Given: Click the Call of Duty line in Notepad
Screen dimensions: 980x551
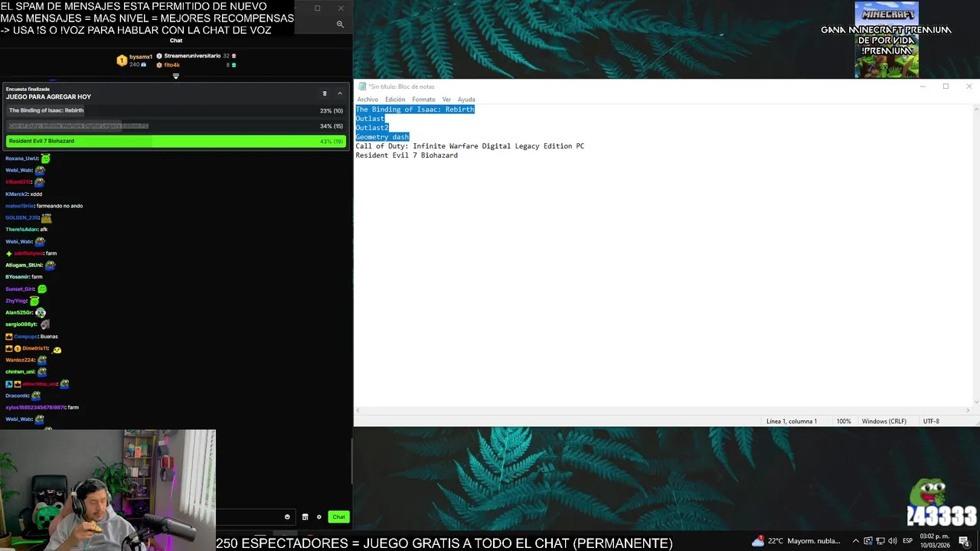Looking at the screenshot, I should (469, 146).
